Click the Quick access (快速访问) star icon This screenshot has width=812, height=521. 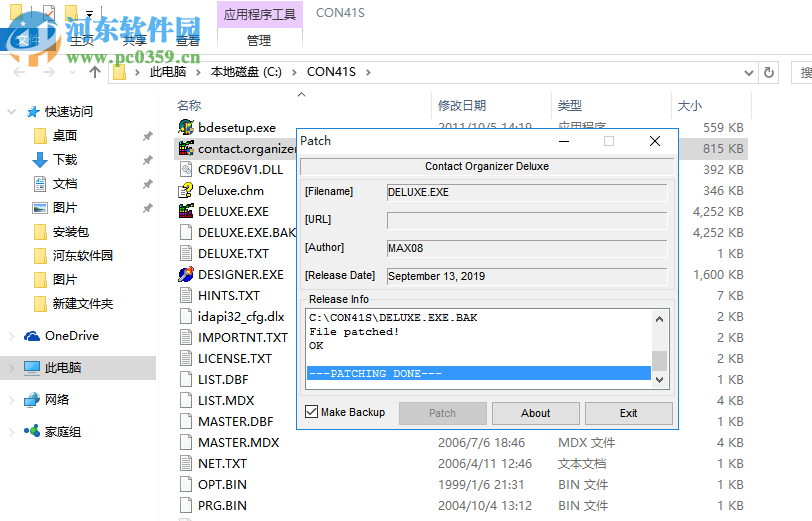click(33, 111)
